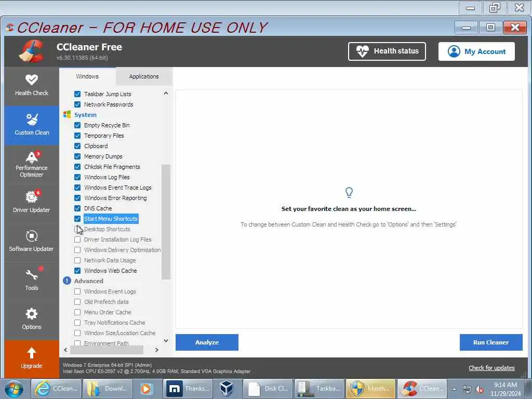
Task: Uncheck Temporary Files
Action: (x=77, y=136)
